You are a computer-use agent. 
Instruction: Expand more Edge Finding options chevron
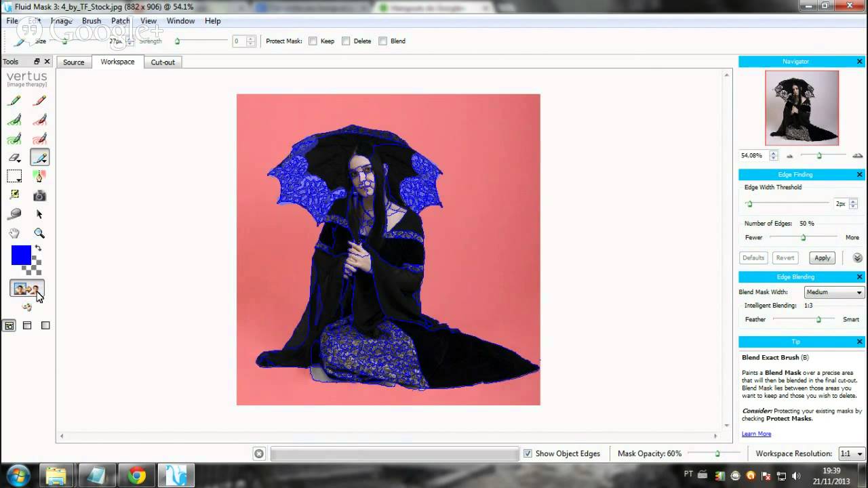(858, 258)
